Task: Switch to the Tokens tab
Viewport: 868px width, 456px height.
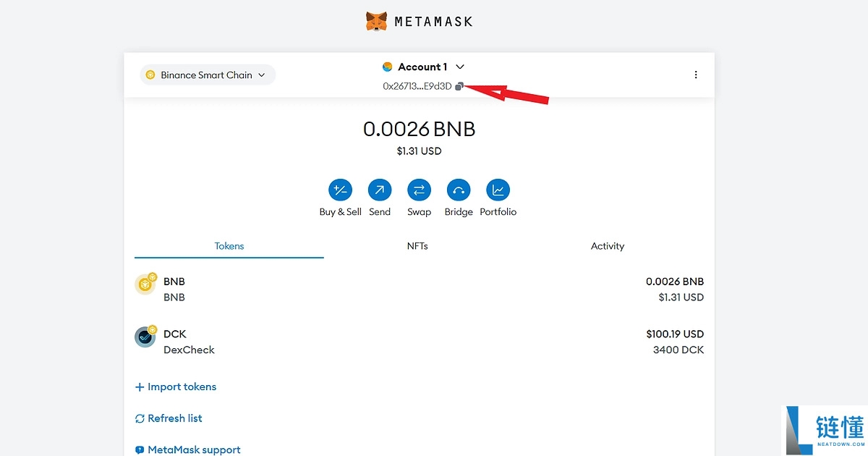Action: 229,246
